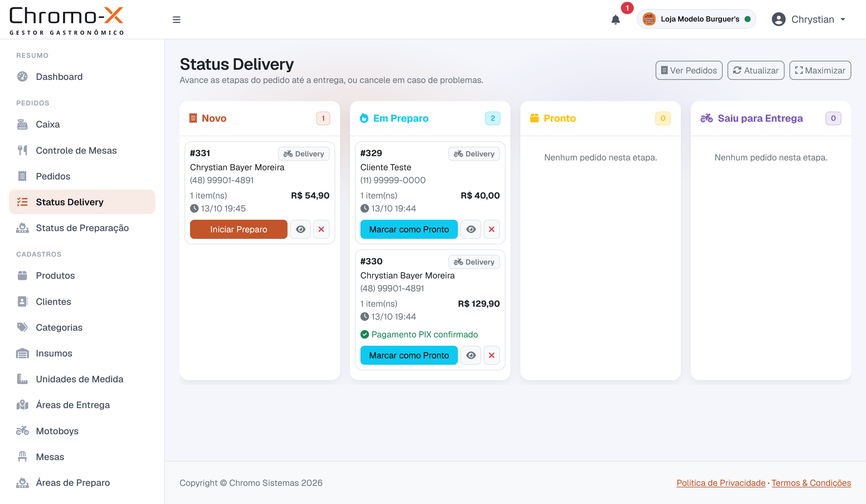Click the Delivery badge on order #329

pos(474,154)
